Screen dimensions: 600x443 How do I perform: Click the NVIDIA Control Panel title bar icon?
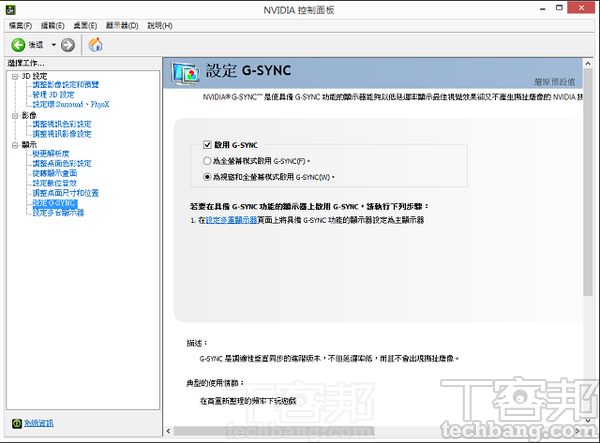(10, 10)
